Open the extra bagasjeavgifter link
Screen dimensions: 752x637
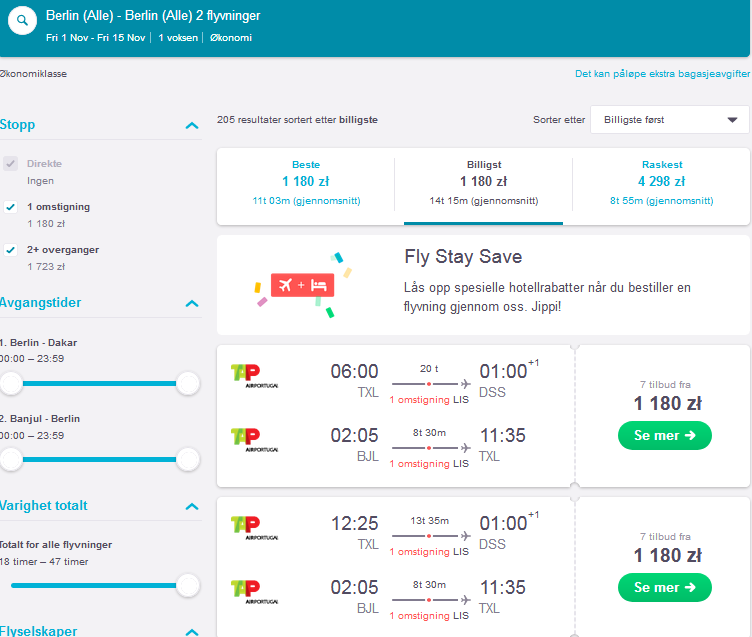pos(662,73)
